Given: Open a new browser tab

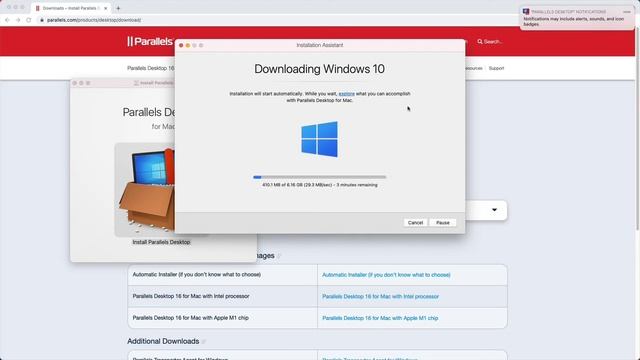Looking at the screenshot, I should [x=118, y=8].
